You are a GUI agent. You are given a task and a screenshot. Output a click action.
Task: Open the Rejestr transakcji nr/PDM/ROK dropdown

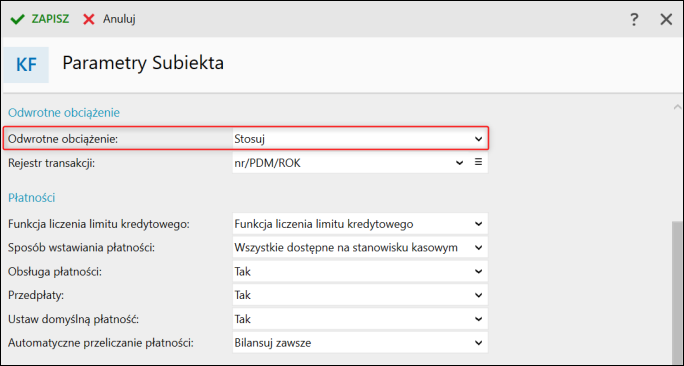(349, 163)
